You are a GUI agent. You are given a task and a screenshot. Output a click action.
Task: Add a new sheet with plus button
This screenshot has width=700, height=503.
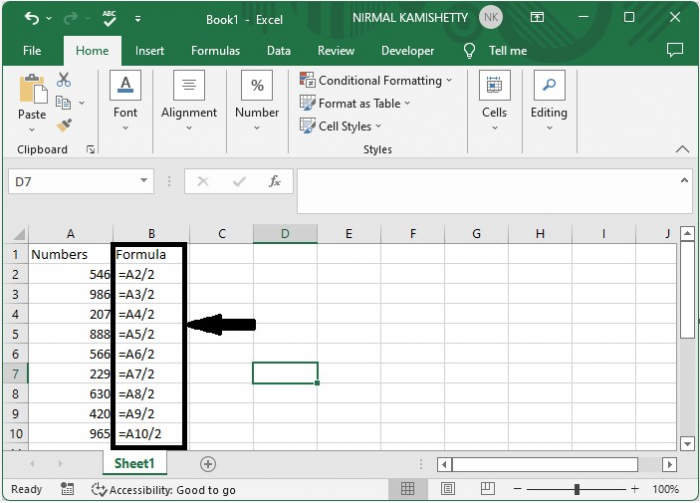208,464
